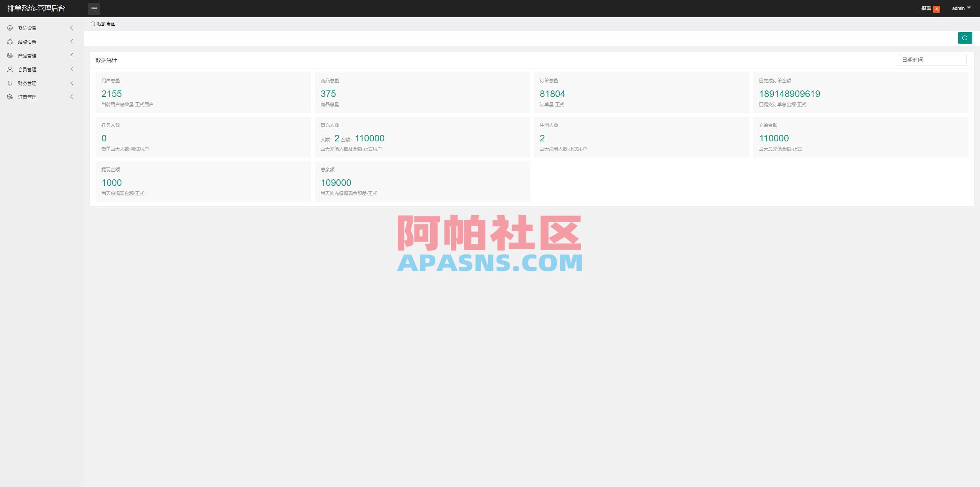Click the 提现 notification showing badge 4
The width and height of the screenshot is (980, 487).
(x=927, y=8)
